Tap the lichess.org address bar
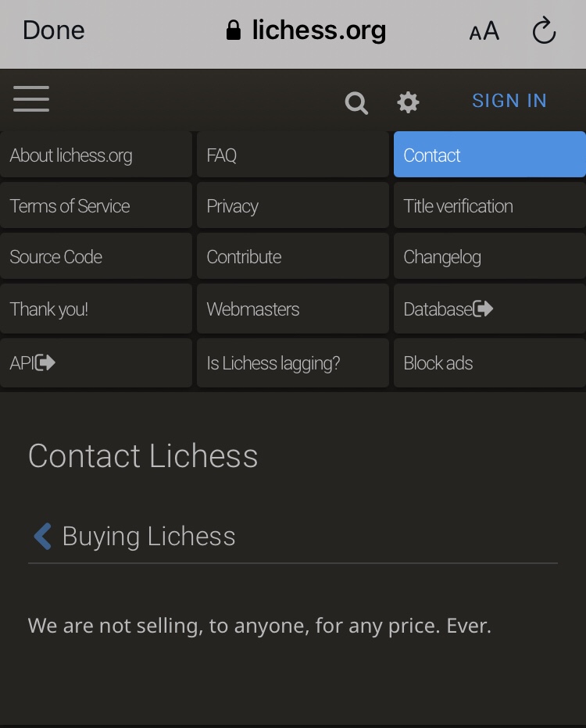Viewport: 586px width, 728px height. (306, 31)
